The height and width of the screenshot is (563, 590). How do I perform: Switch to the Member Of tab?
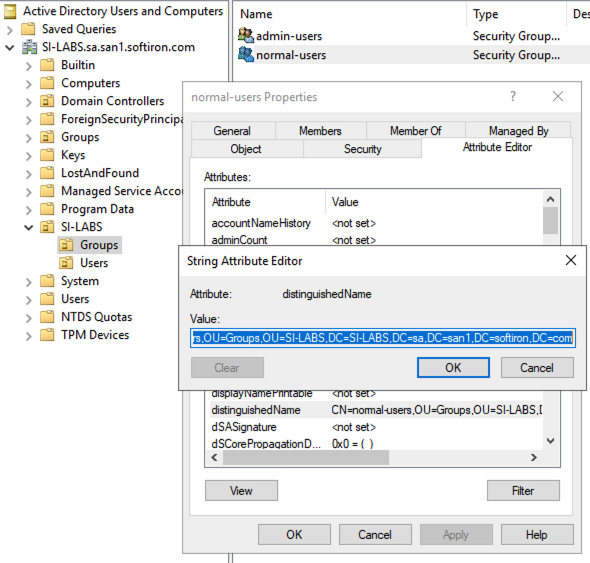click(x=415, y=131)
